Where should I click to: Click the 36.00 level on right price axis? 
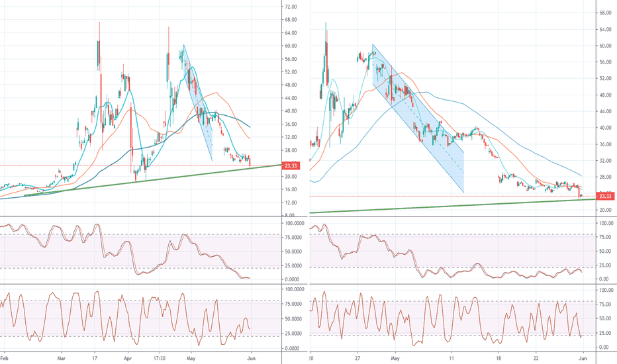click(605, 144)
